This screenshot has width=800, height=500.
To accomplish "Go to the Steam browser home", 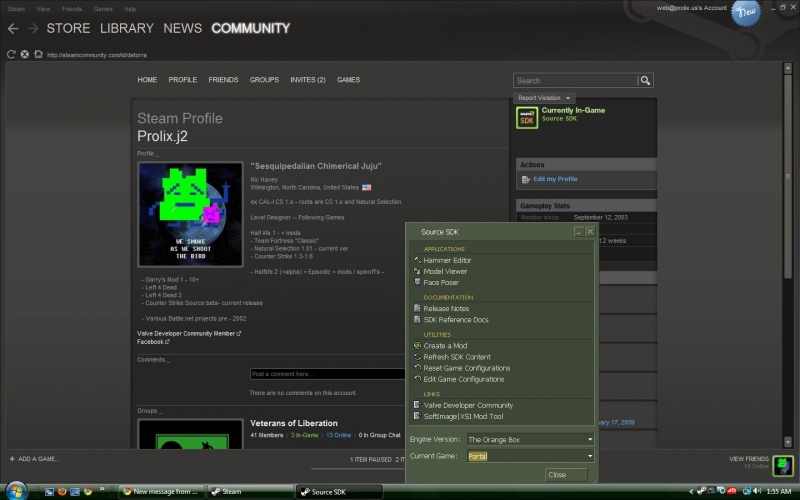I will (x=38, y=54).
